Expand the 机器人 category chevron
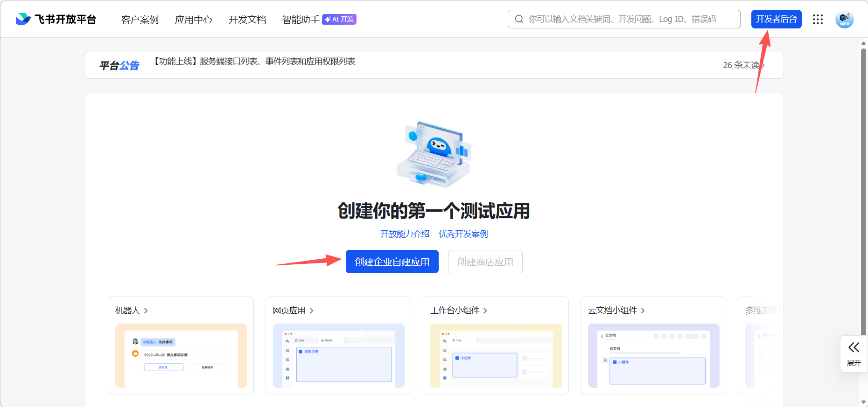 pyautogui.click(x=146, y=310)
